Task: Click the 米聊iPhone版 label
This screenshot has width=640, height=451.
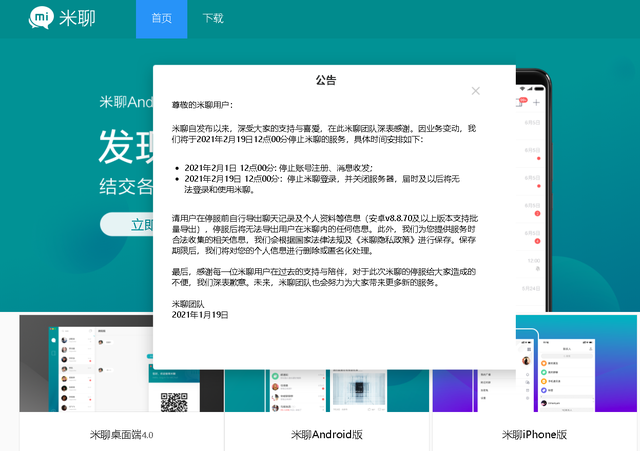Action: click(534, 435)
